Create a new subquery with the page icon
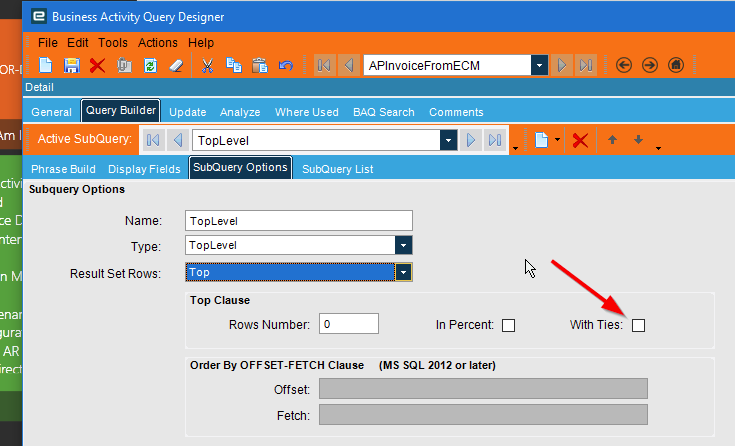 tap(541, 140)
